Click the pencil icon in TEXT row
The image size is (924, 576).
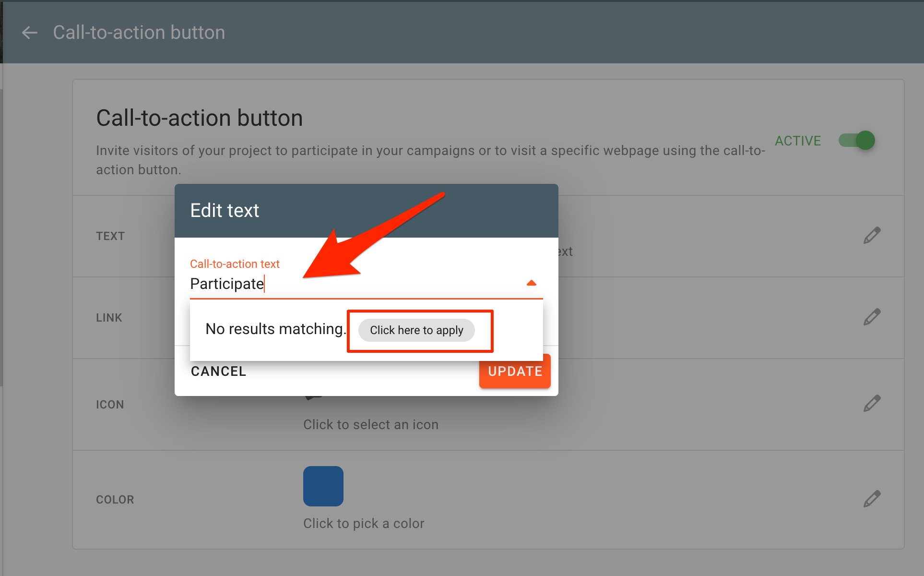(x=872, y=236)
